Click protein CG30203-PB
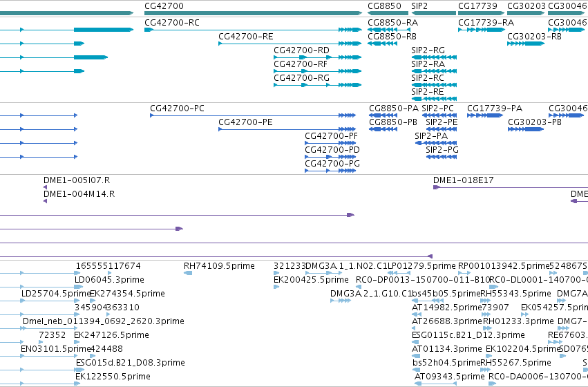This screenshot has width=588, height=387. pos(526,129)
